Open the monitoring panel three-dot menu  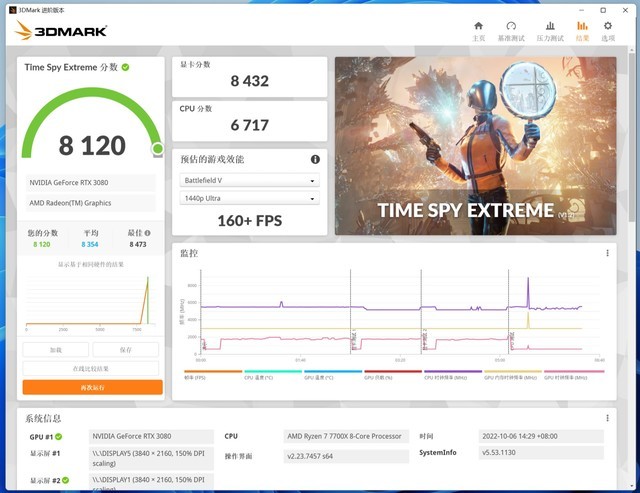(607, 253)
